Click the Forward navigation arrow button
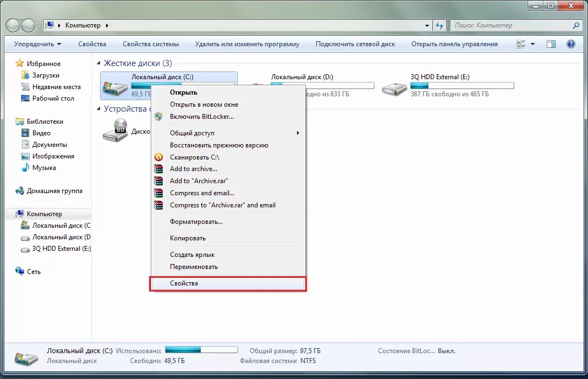 click(28, 25)
